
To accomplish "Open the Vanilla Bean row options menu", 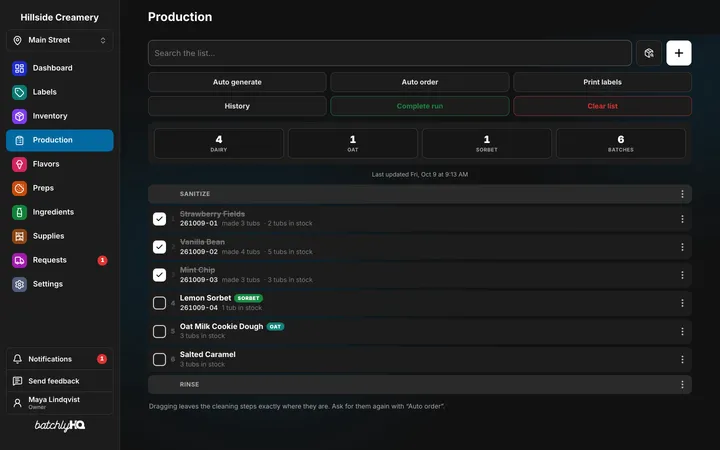I will [x=682, y=247].
